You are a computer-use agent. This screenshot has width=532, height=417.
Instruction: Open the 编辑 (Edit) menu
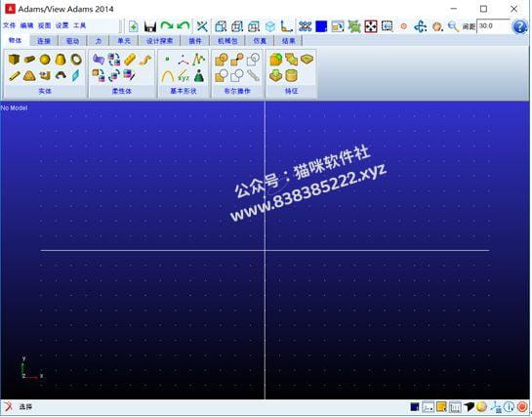pos(26,25)
